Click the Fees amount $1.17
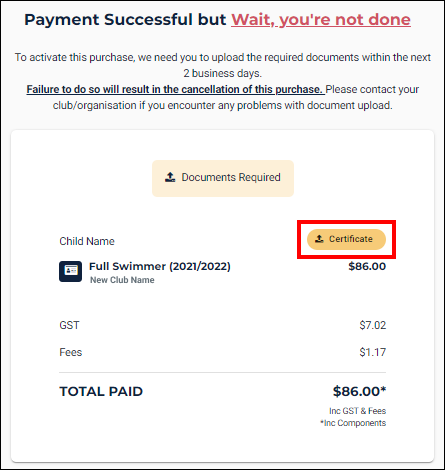The image size is (445, 470). pos(373,352)
